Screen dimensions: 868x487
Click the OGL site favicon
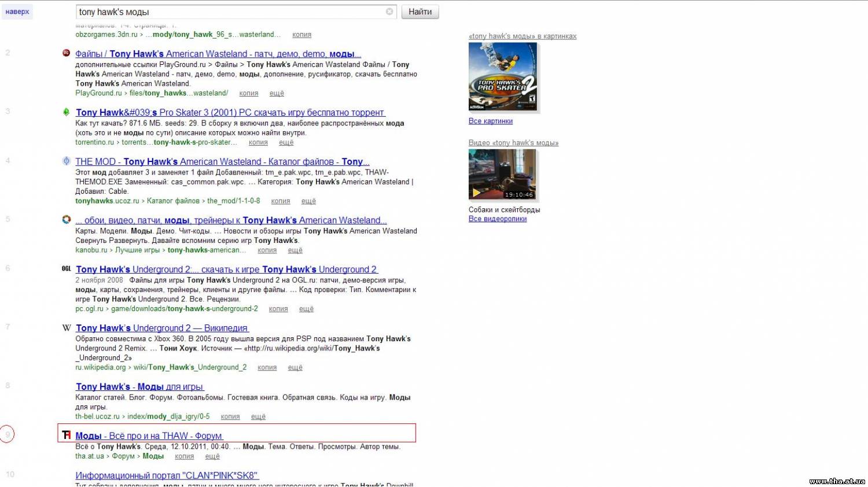[66, 269]
